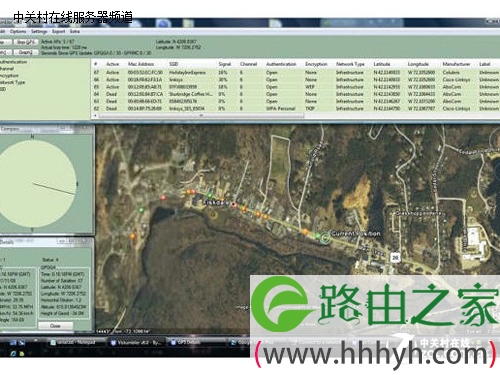The image size is (500, 375).
Task: Open the Settings menu
Action: coord(39,31)
